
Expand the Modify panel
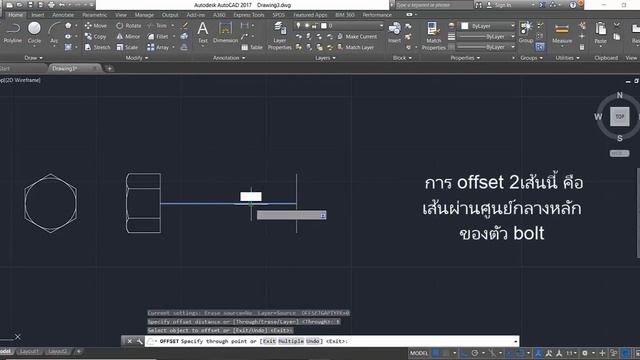coord(136,58)
